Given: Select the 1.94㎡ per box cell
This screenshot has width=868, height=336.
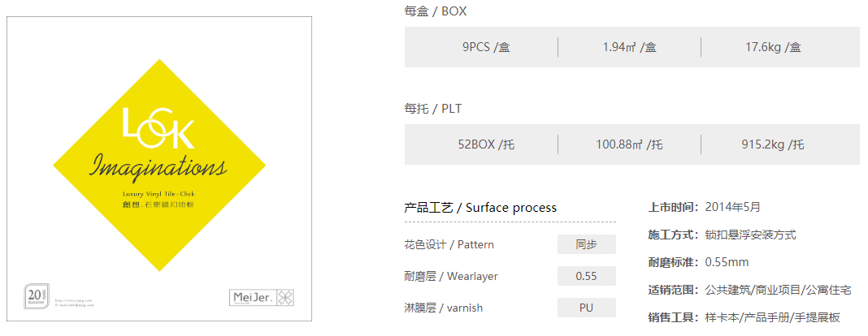Looking at the screenshot, I should [629, 47].
